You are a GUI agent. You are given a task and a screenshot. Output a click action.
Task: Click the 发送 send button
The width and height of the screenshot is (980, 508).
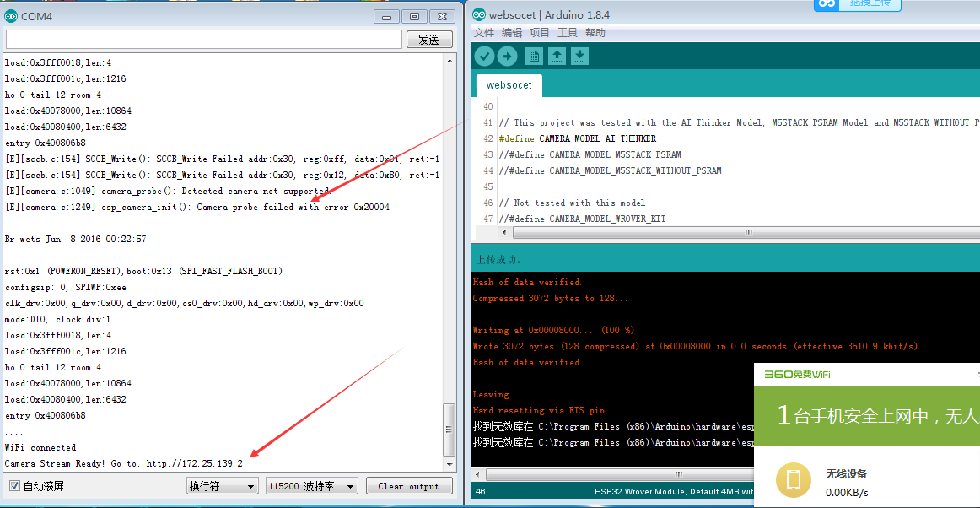coord(429,40)
